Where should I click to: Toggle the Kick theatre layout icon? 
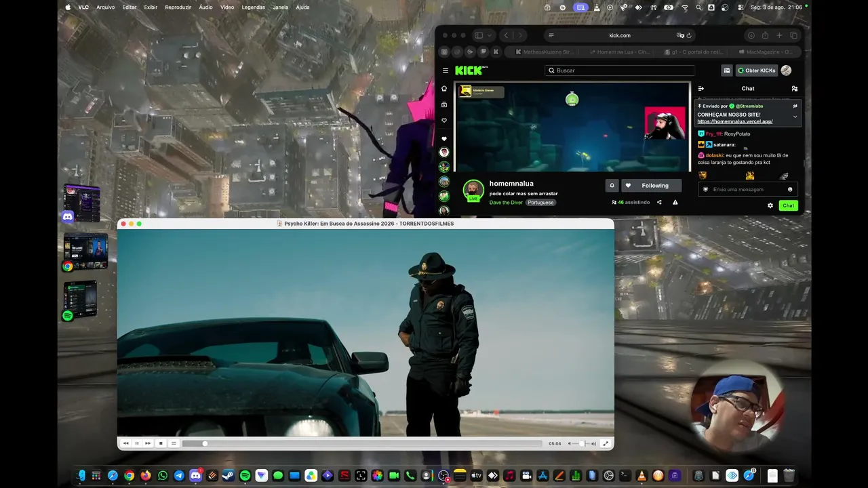coord(727,70)
